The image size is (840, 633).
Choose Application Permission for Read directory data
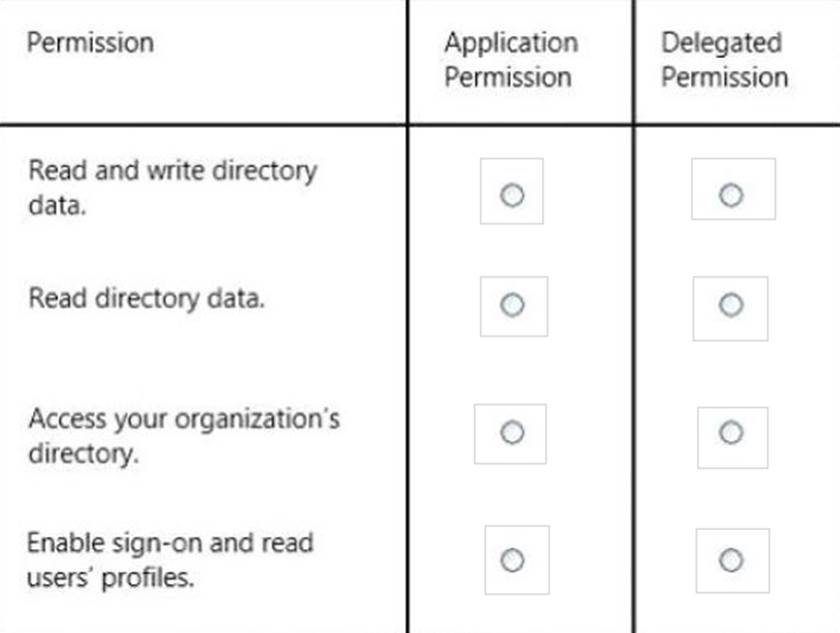pos(512,304)
